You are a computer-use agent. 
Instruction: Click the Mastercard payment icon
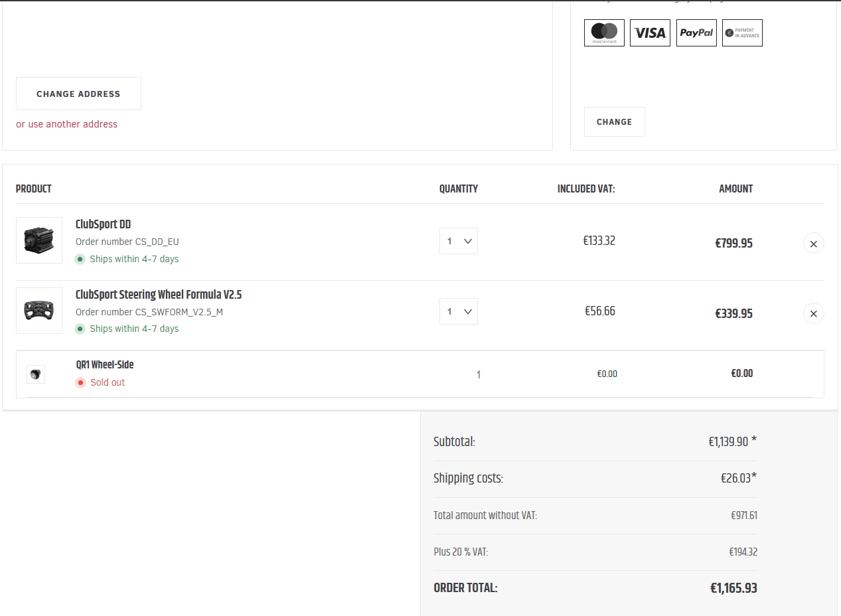[x=604, y=33]
